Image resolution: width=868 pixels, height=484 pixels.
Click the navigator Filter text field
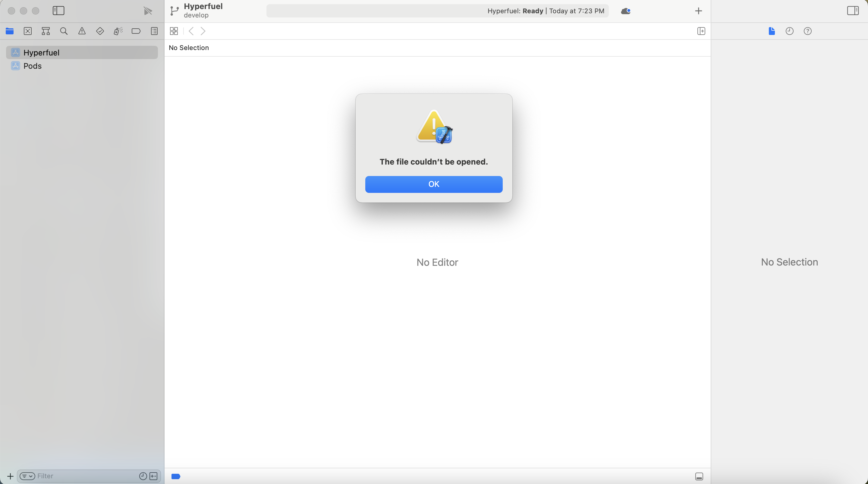pos(87,476)
